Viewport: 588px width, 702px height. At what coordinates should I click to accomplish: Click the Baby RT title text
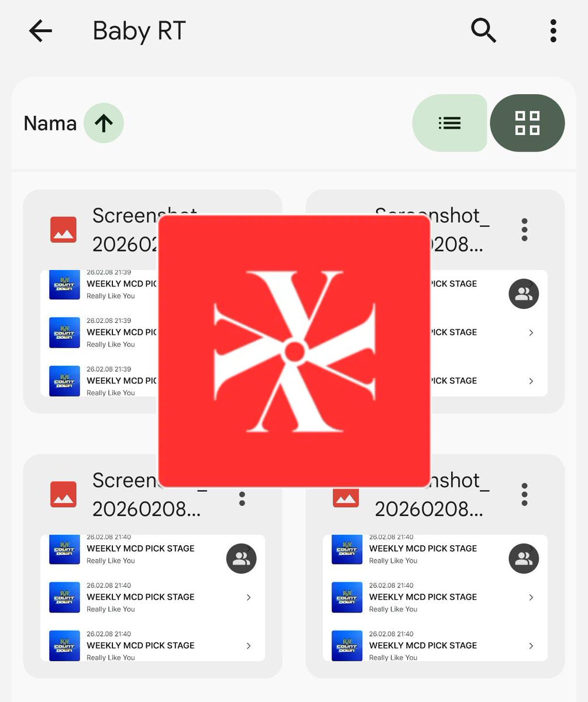[138, 31]
